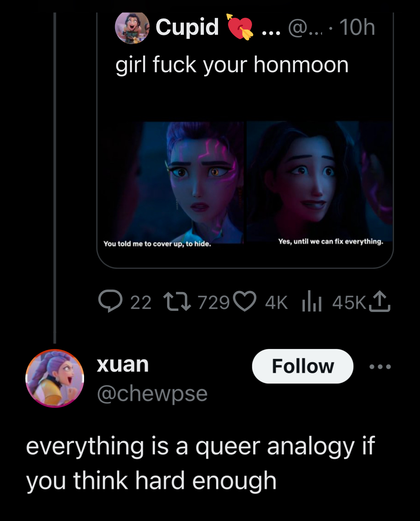Viewport: 420px width, 521px height.
Task: Click Cupid's profile avatar
Action: [132, 27]
